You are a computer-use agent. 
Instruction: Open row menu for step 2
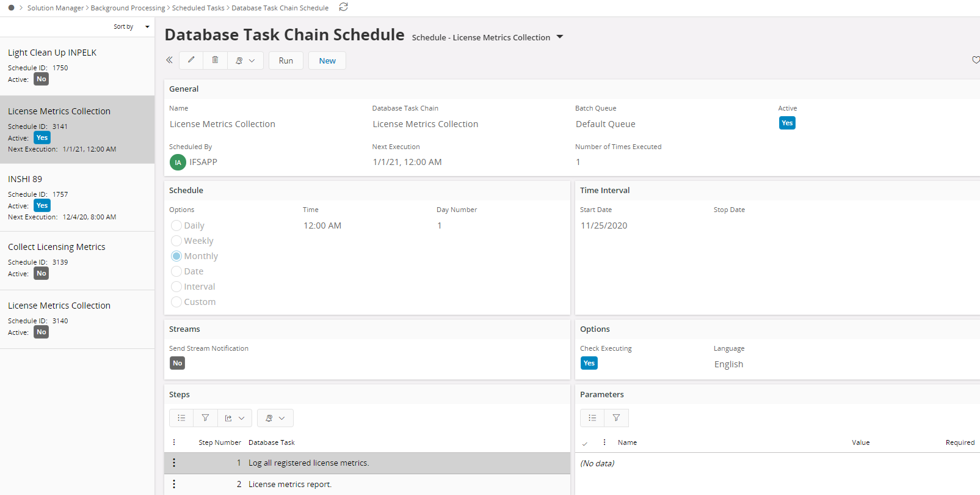[x=174, y=484]
